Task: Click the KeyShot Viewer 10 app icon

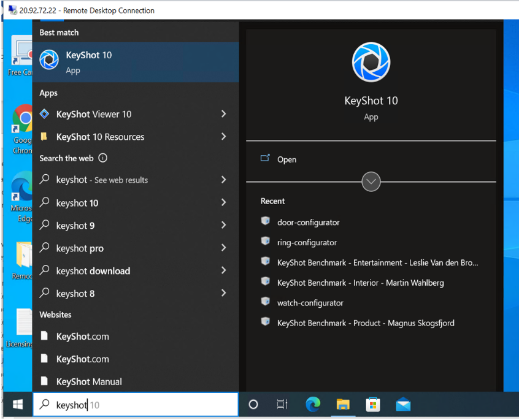Action: tap(44, 114)
